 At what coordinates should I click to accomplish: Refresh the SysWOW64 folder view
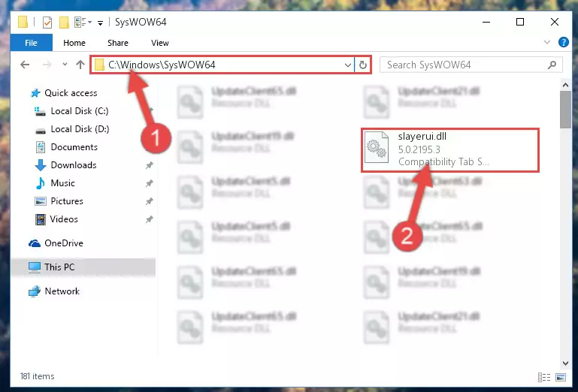tap(363, 65)
